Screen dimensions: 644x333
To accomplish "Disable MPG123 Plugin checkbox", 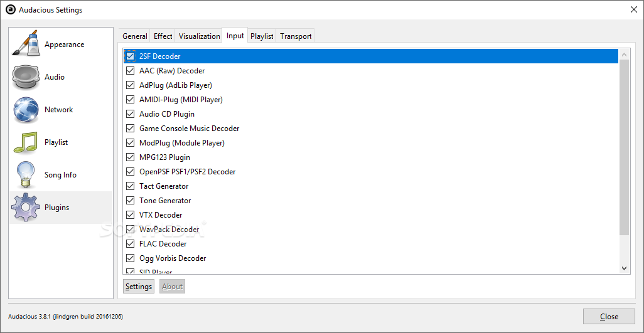I will pyautogui.click(x=131, y=157).
